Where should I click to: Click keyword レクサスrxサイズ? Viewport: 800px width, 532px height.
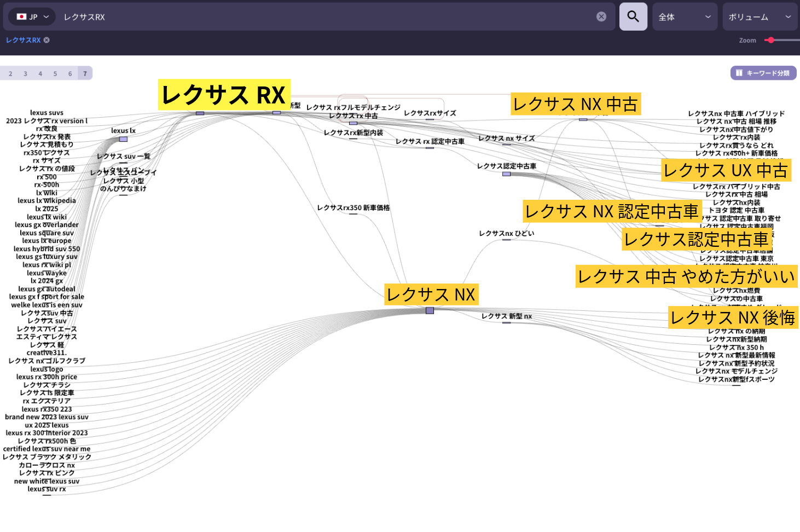click(x=430, y=113)
